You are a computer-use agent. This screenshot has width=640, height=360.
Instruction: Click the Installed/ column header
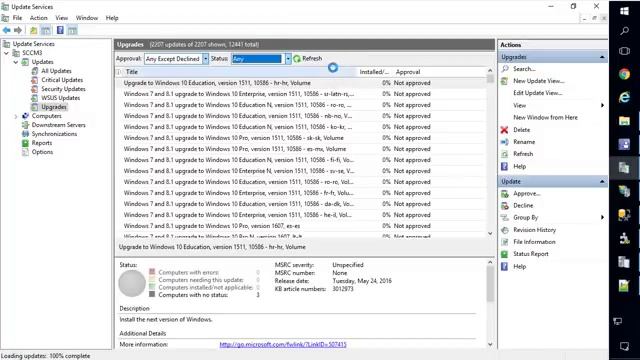coord(374,72)
